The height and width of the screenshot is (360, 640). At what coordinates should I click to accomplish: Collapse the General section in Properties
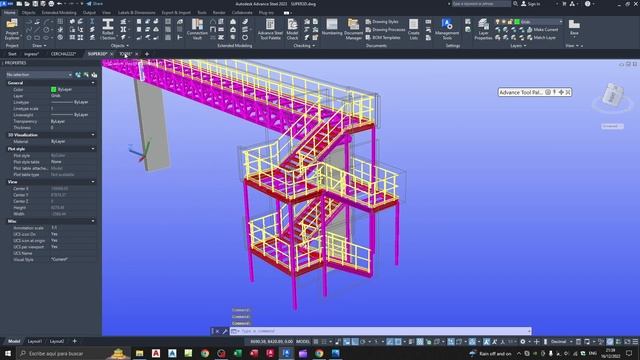tap(93, 83)
